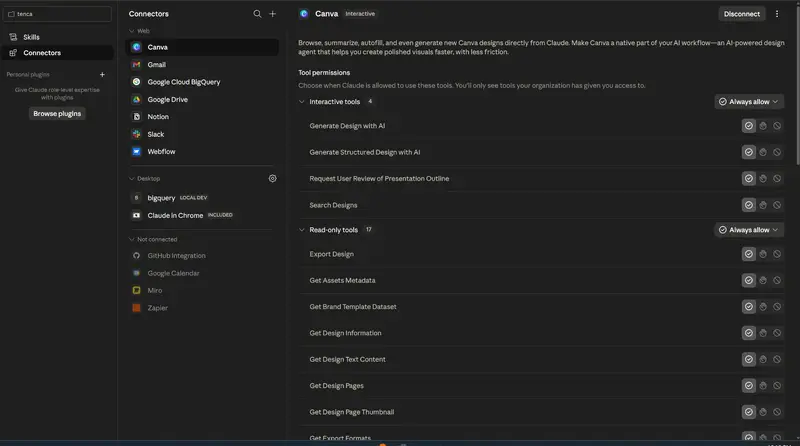Block the Get Design Text Content tool
The width and height of the screenshot is (800, 446).
pos(777,359)
